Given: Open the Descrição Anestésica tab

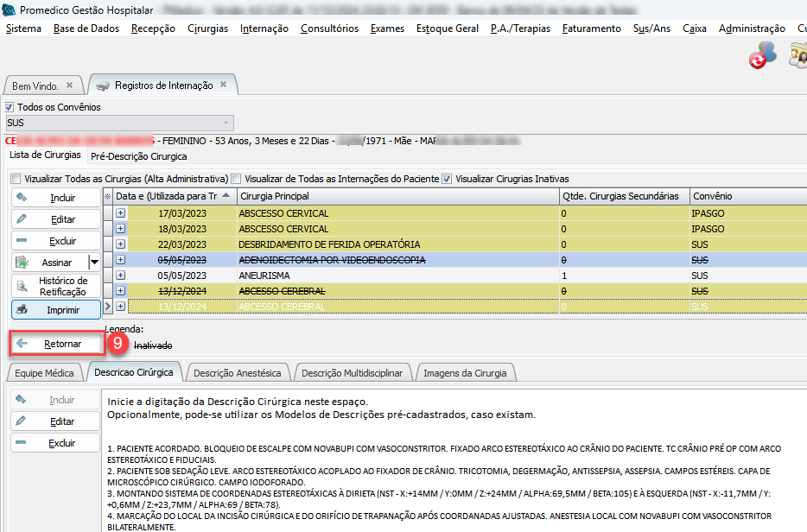Looking at the screenshot, I should (238, 373).
